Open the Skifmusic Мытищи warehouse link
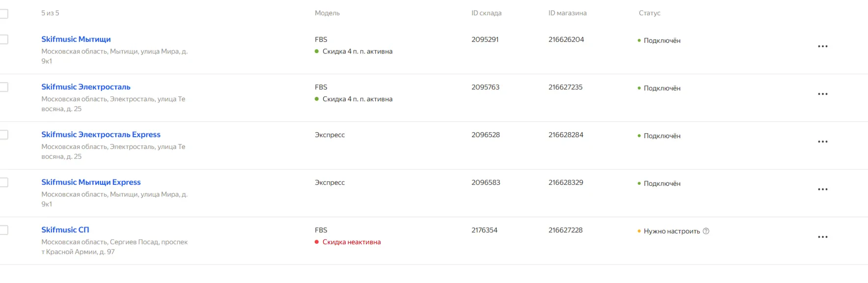The width and height of the screenshot is (868, 283). (x=76, y=39)
